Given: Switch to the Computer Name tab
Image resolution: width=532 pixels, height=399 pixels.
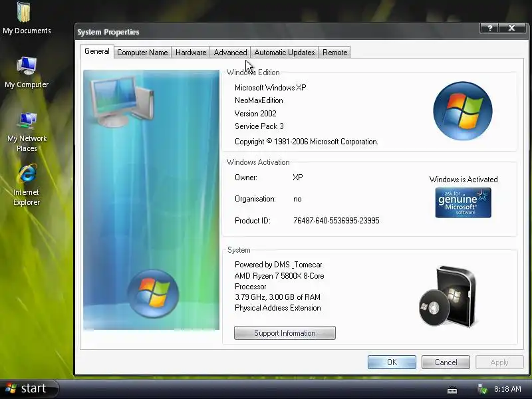Looking at the screenshot, I should 142,53.
